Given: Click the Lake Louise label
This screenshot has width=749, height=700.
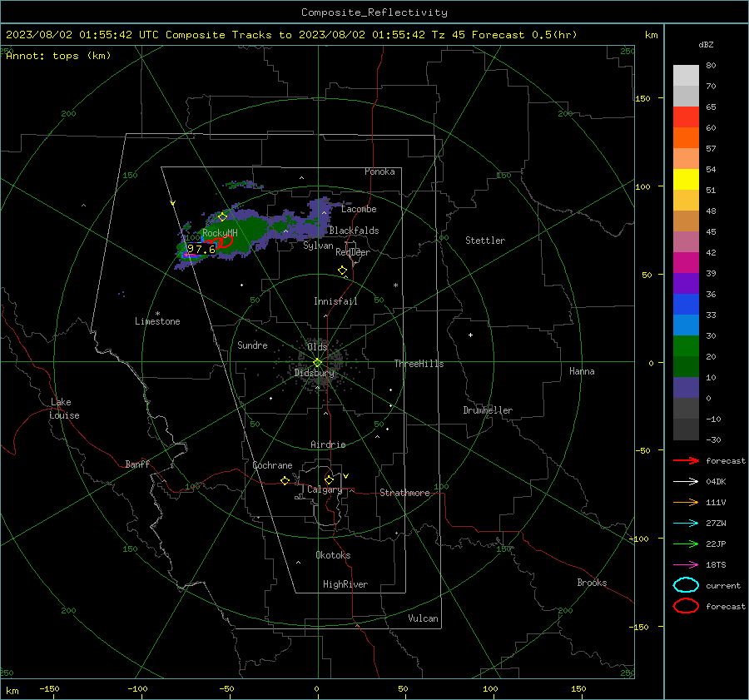Looking at the screenshot, I should click(64, 409).
